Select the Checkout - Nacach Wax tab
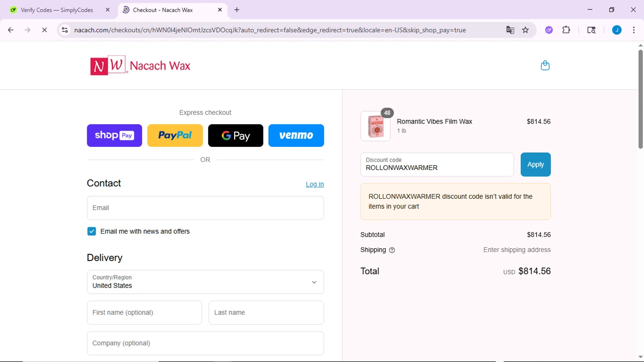The height and width of the screenshot is (362, 644). (x=163, y=10)
